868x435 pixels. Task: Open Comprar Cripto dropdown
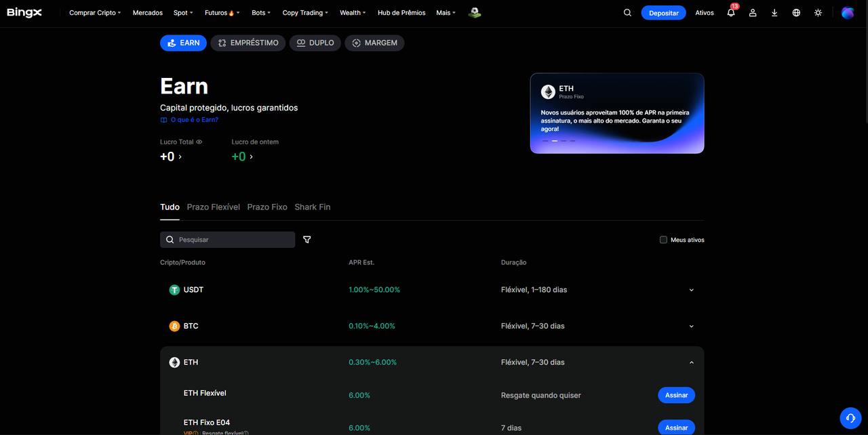point(95,13)
